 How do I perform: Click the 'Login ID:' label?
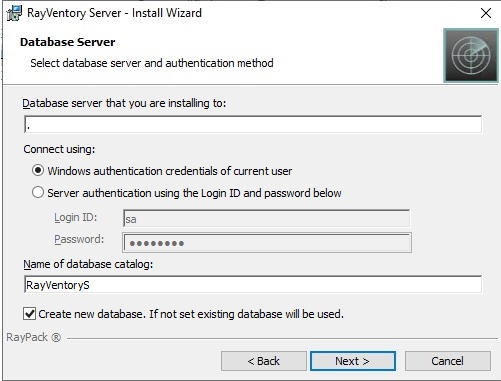click(x=76, y=217)
